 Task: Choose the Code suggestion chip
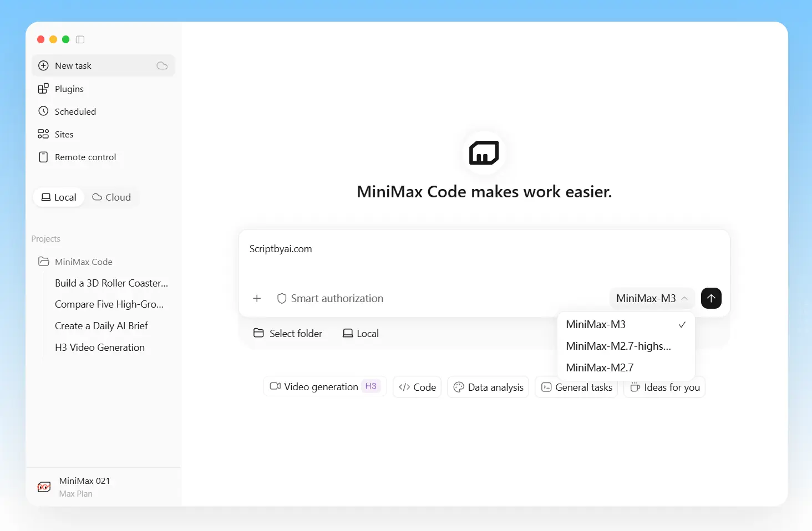click(x=417, y=387)
